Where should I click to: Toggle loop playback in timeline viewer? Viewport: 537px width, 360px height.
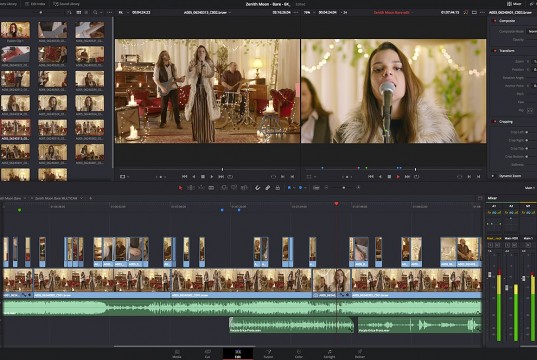416,177
